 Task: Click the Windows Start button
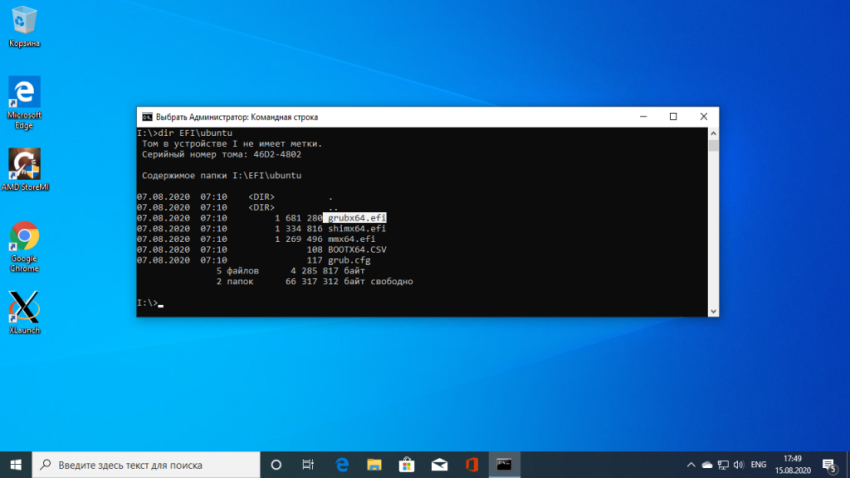[x=17, y=465]
